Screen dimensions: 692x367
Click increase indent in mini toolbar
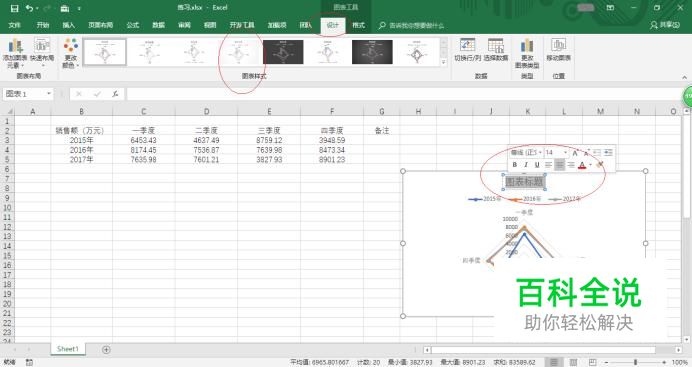tap(608, 153)
